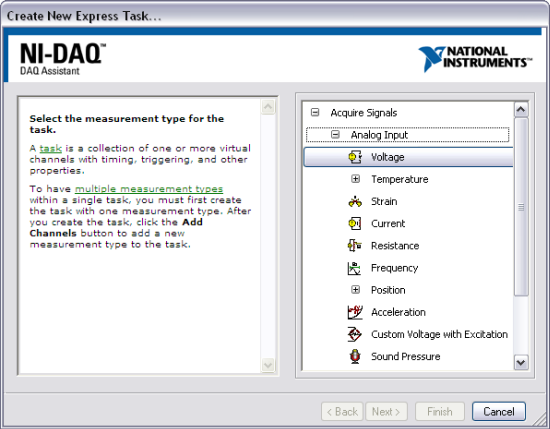Click the Cancel button

pos(499,411)
